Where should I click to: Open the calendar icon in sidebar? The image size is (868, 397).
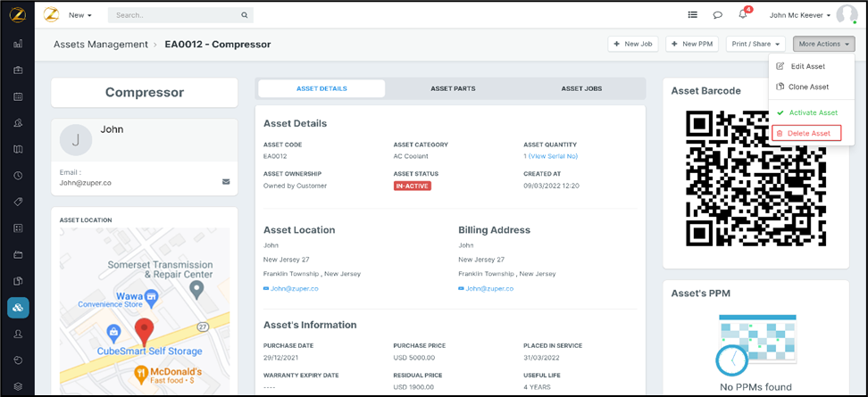[18, 96]
